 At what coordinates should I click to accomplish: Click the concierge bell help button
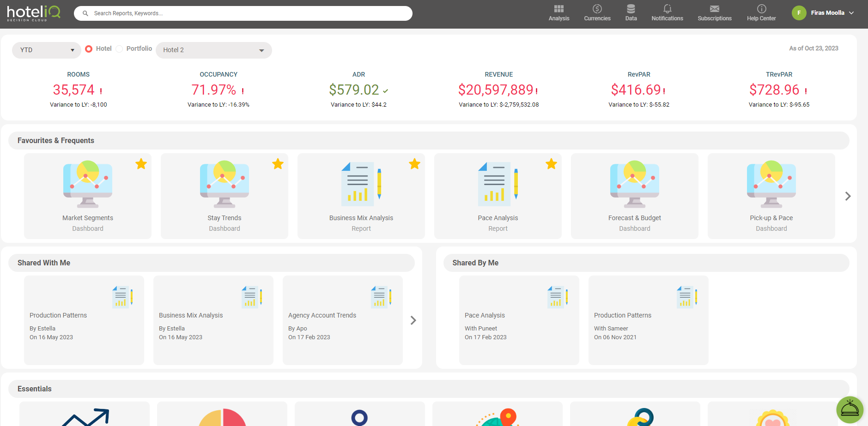pyautogui.click(x=850, y=409)
